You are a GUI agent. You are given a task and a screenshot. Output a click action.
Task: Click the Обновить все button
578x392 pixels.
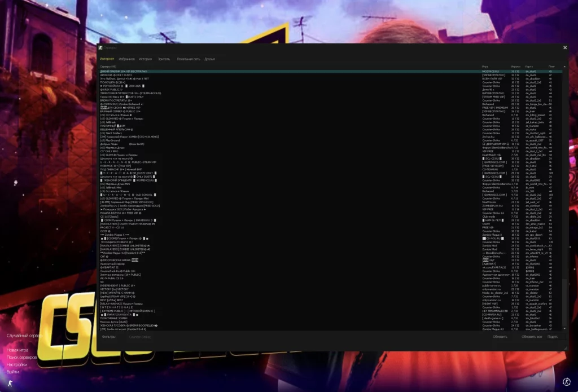point(531,337)
